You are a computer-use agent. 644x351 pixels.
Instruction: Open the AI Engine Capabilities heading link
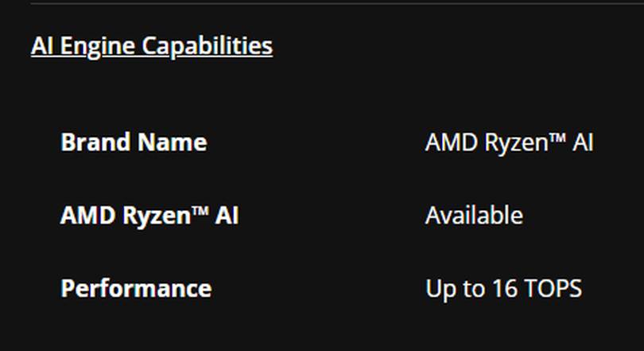[x=152, y=46]
